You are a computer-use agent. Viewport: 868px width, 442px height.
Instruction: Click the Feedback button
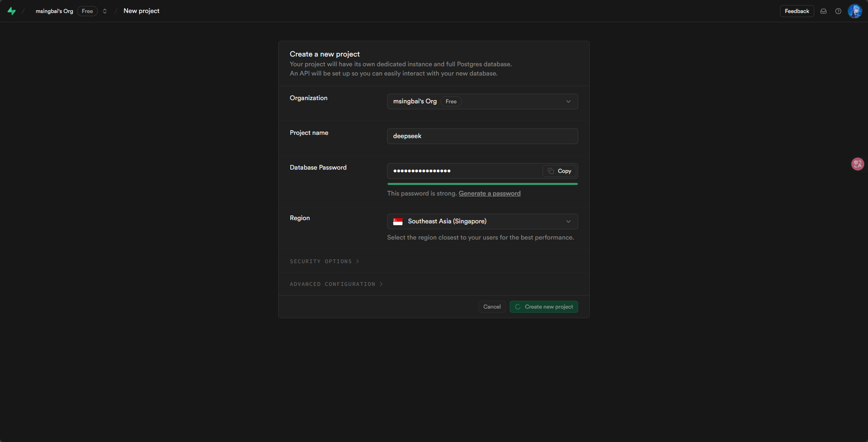[x=797, y=11]
